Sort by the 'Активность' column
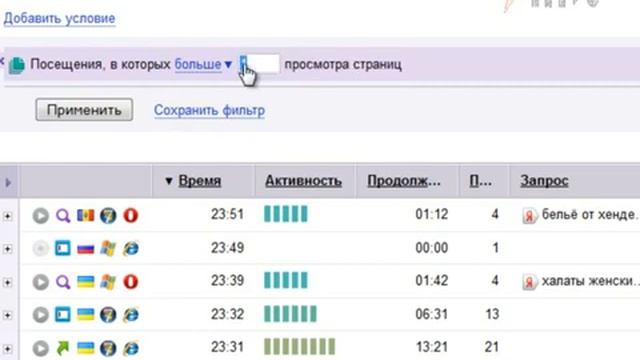 [x=303, y=181]
